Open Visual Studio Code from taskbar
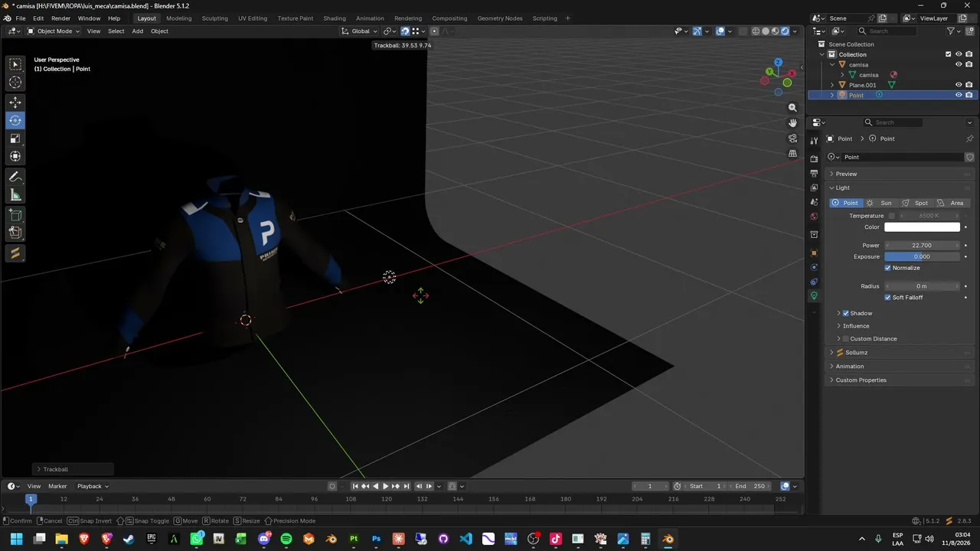The image size is (980, 551). coord(465,539)
